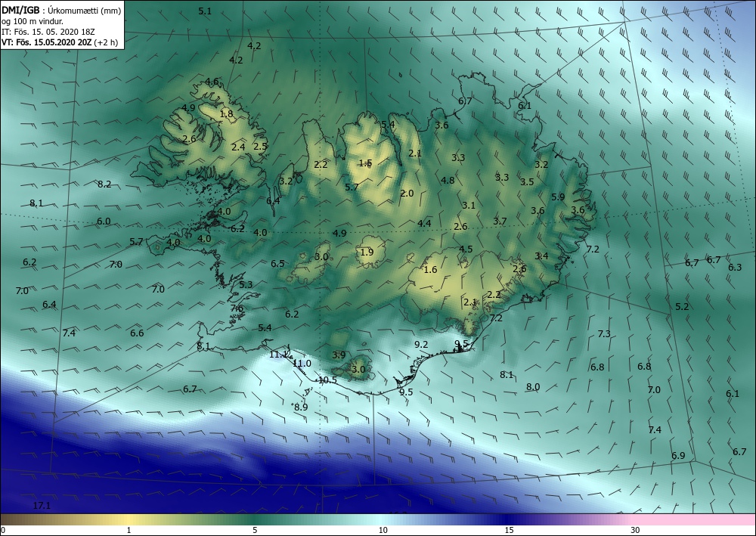Click the 6.9 value on the map
The image size is (756, 536).
click(x=678, y=455)
